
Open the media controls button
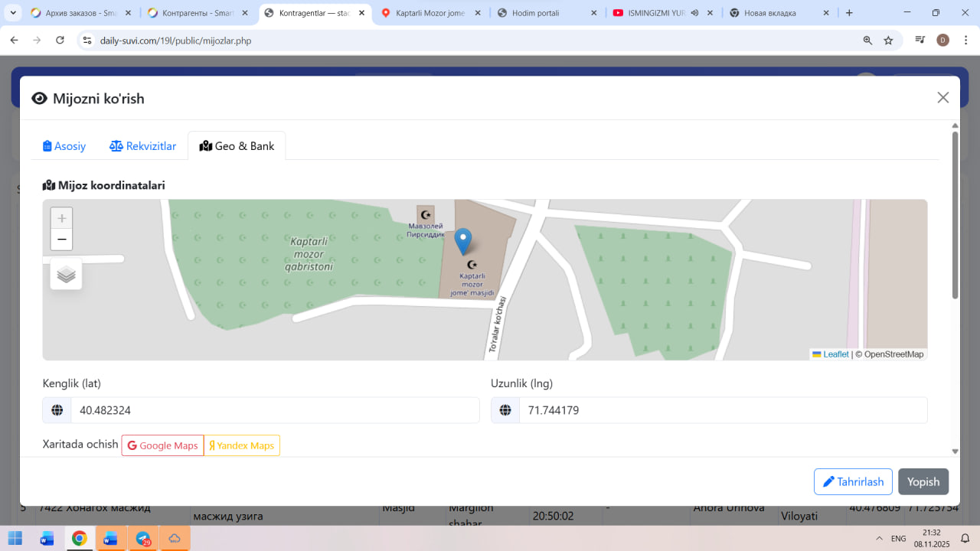(920, 41)
